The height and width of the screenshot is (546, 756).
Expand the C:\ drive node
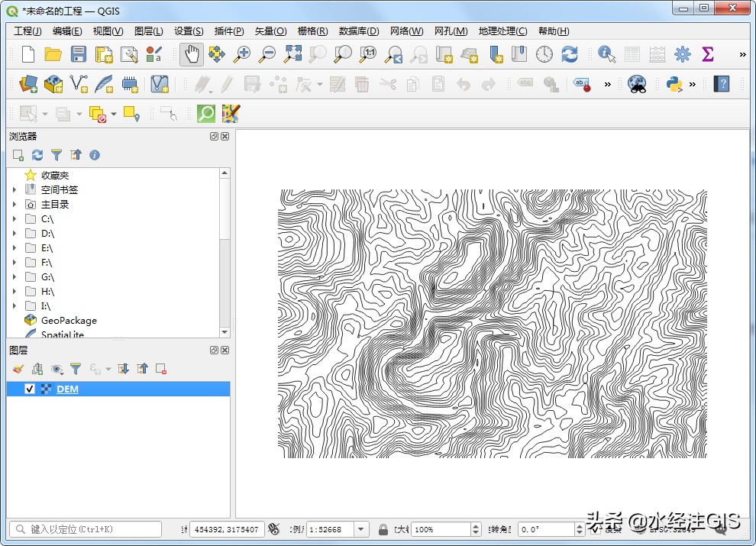click(15, 218)
